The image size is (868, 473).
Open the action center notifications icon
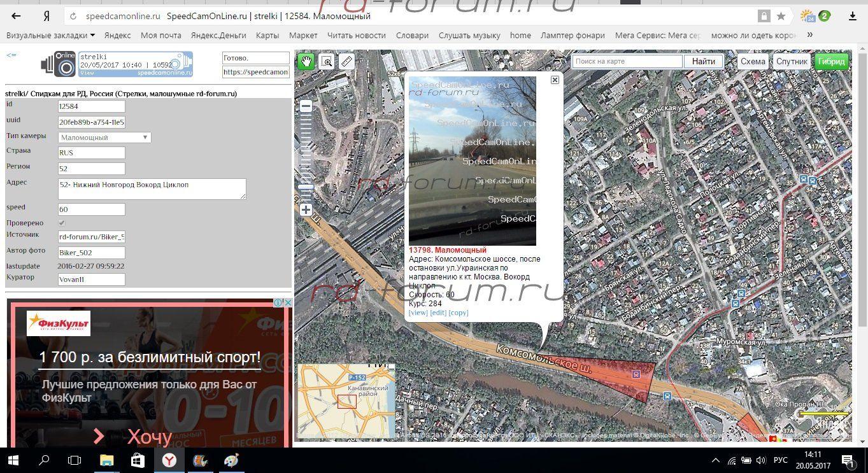[848, 460]
